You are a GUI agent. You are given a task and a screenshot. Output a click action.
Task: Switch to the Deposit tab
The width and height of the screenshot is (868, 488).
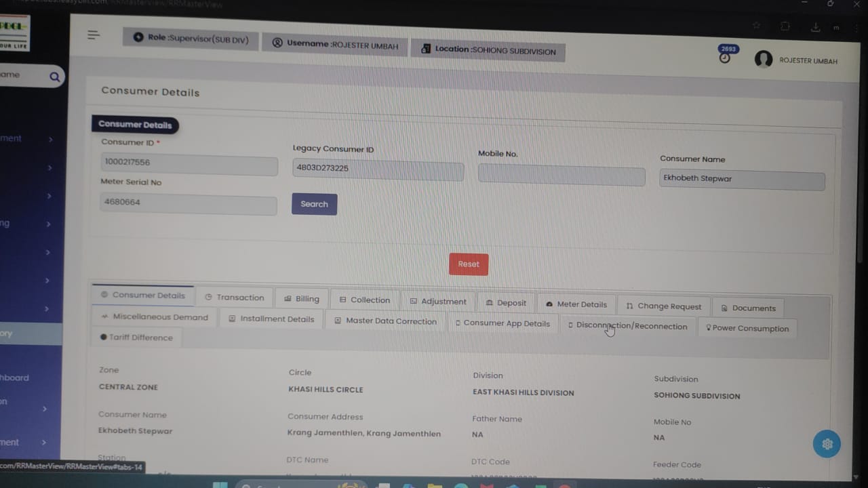coord(506,303)
